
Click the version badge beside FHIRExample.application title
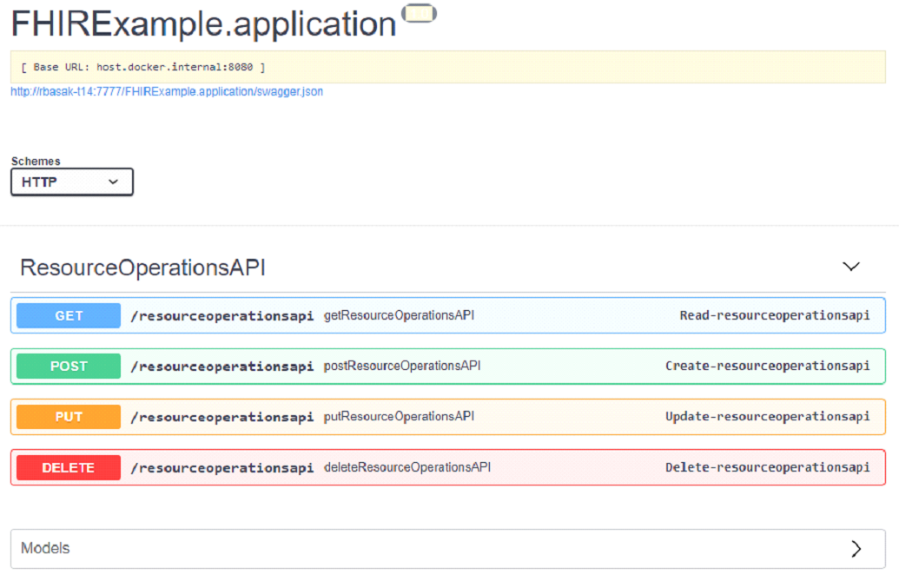tap(420, 13)
